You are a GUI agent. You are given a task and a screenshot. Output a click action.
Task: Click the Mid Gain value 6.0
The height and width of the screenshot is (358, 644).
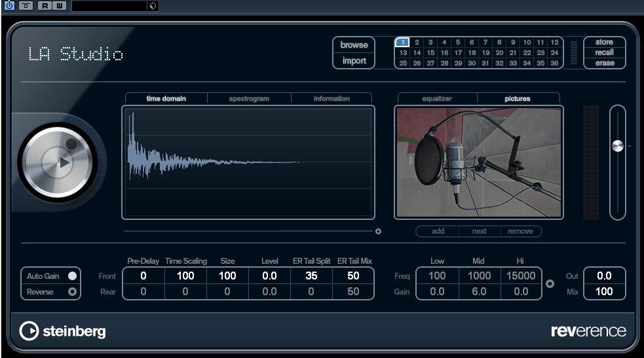pyautogui.click(x=480, y=291)
